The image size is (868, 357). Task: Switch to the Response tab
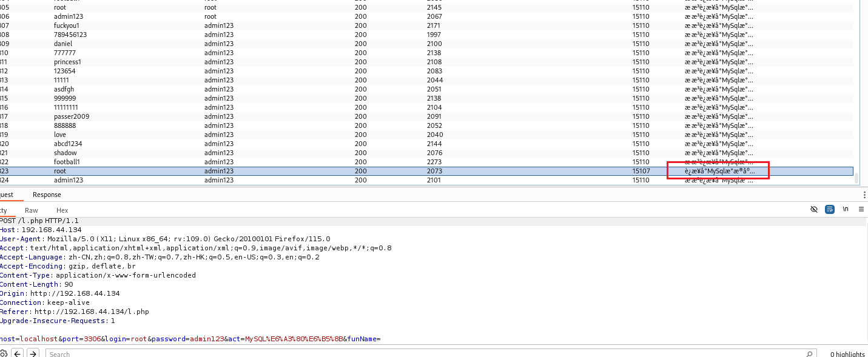point(47,195)
